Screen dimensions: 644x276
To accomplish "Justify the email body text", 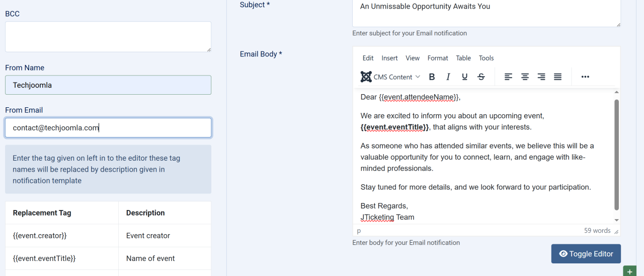I will tap(557, 77).
